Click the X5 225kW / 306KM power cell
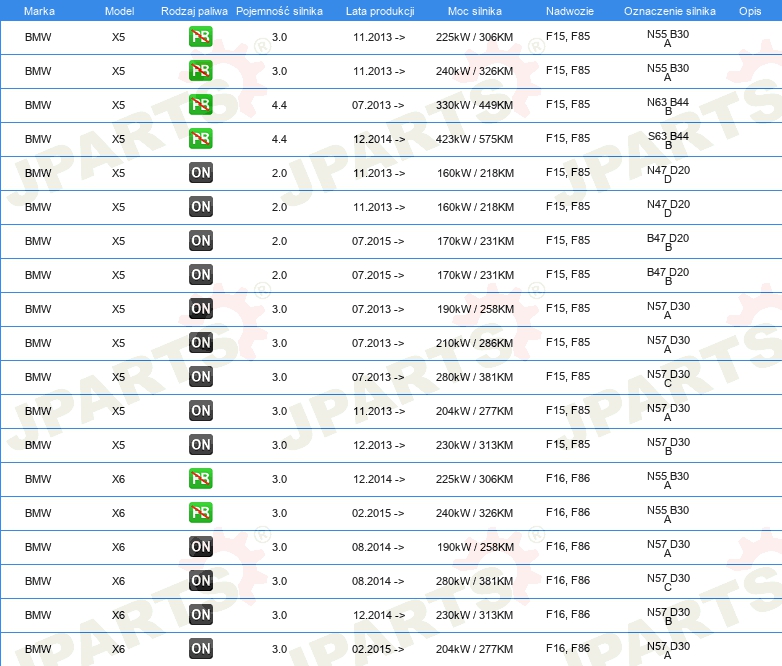 tap(474, 37)
